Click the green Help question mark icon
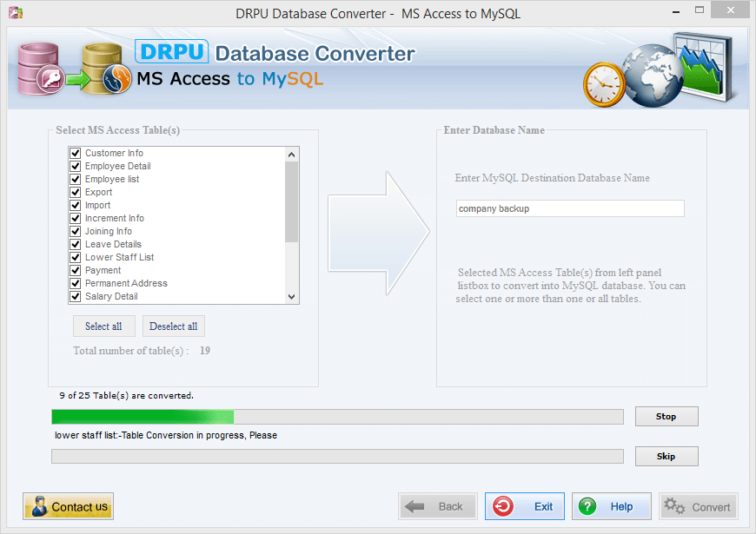The image size is (756, 534). point(587,506)
